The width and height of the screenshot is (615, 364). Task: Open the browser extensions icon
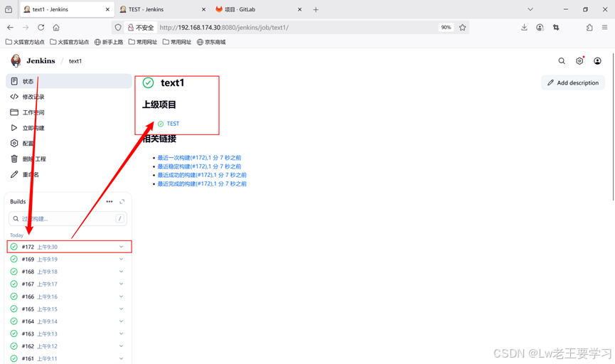[589, 28]
